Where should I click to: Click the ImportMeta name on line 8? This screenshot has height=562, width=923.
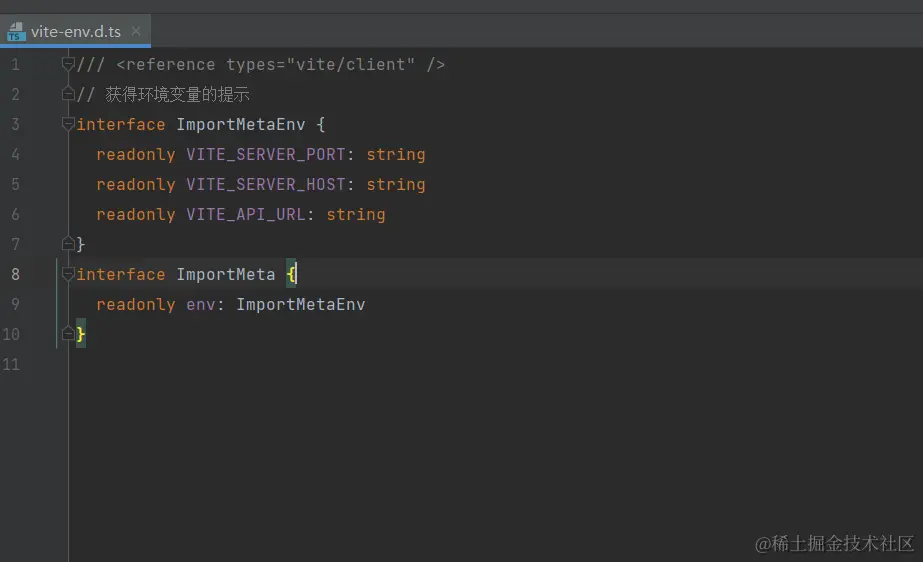click(x=226, y=274)
